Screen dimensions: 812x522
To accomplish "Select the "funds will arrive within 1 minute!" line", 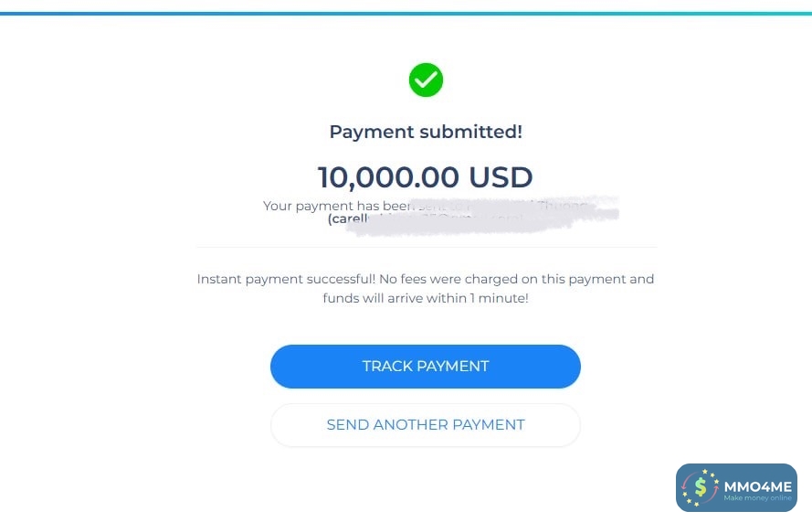I will click(x=426, y=299).
